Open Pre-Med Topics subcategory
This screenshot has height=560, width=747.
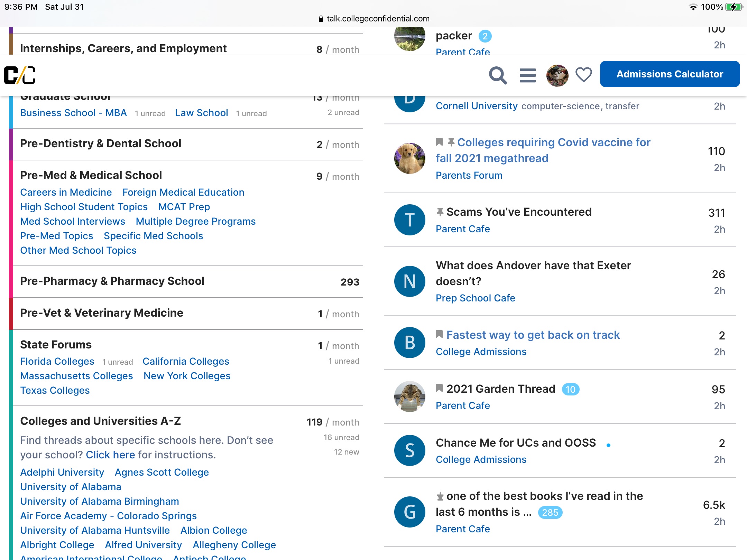pyautogui.click(x=56, y=236)
